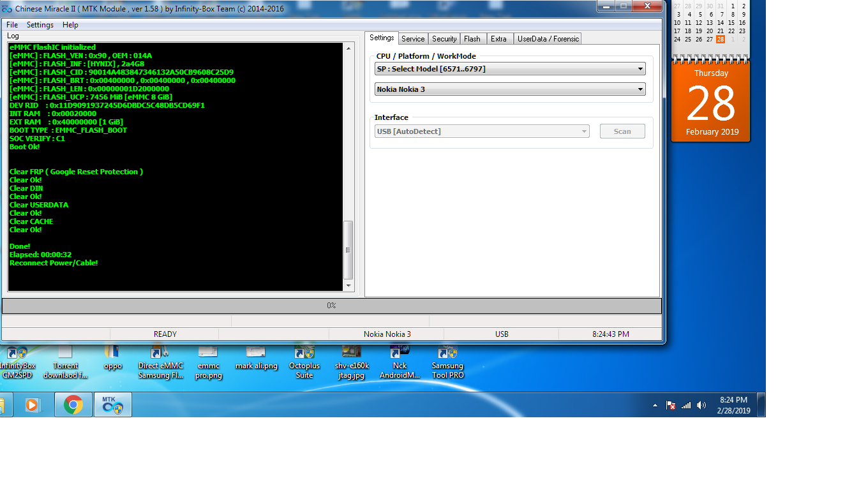Viewport: 868px width, 490px height.
Task: Open the Settings menu in menu bar
Action: (x=40, y=25)
